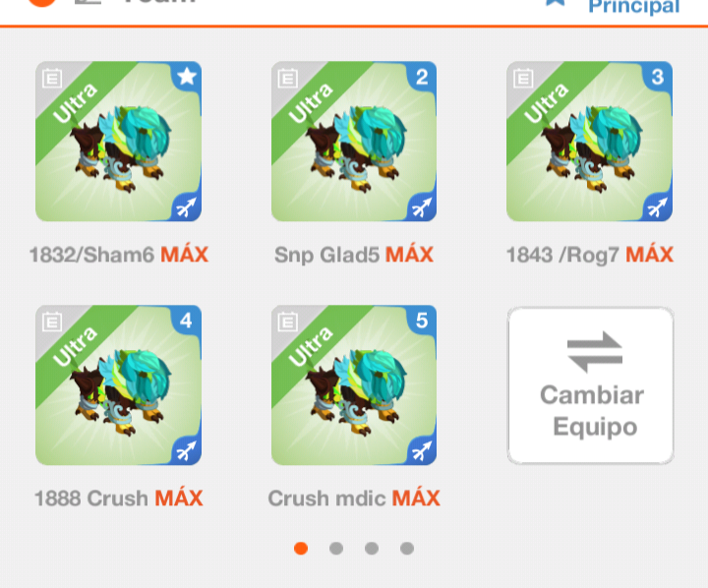708x588 pixels.
Task: Tap archer type icon on 1832/Sham6 card
Action: click(187, 207)
